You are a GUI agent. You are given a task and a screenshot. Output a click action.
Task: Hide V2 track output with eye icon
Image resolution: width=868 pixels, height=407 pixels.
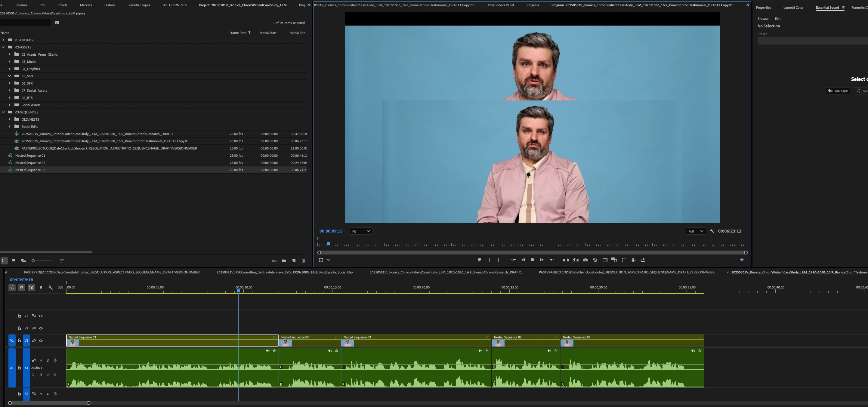41,328
